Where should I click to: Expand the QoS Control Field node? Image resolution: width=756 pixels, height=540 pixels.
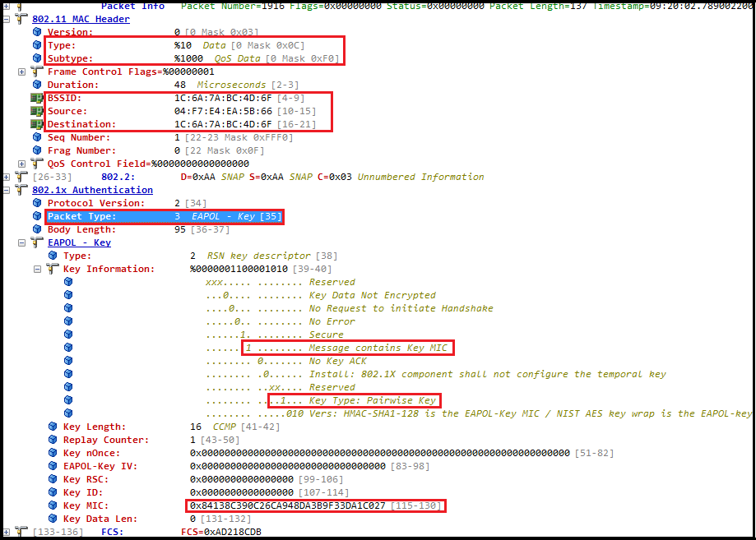[22, 164]
